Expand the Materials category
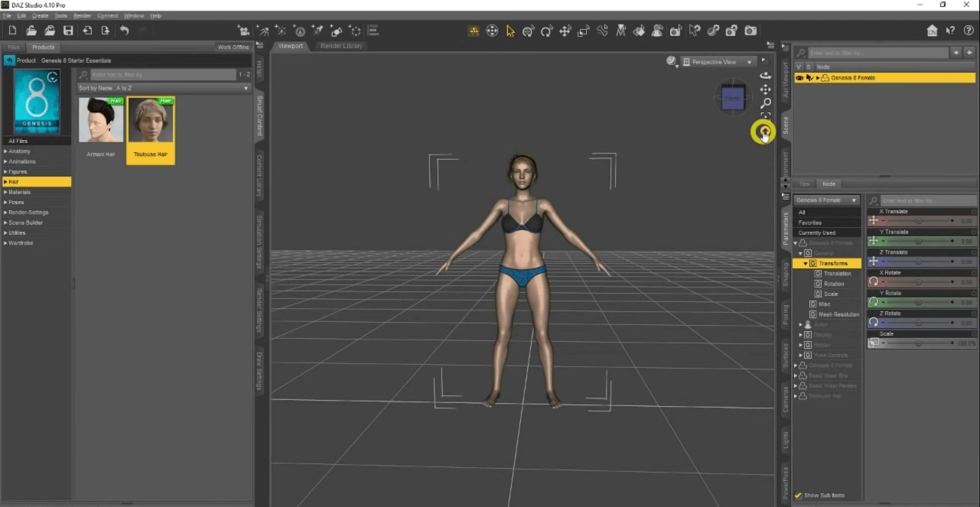The height and width of the screenshot is (507, 980). click(x=5, y=192)
